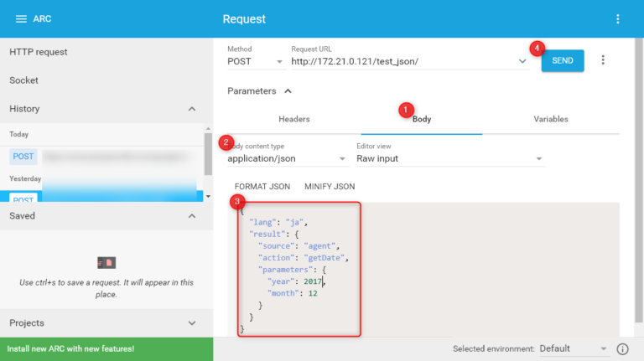Collapse the History section chevron
The image size is (644, 361).
pos(192,109)
